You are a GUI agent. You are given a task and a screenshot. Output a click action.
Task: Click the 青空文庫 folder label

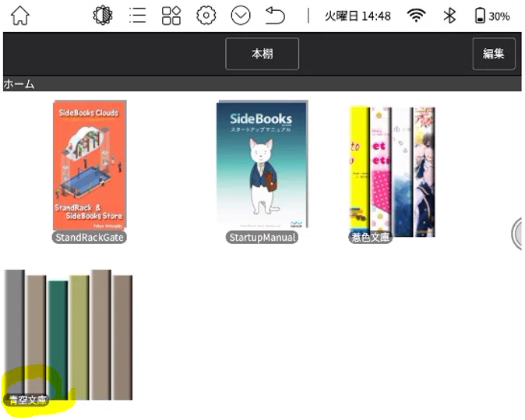tap(26, 400)
